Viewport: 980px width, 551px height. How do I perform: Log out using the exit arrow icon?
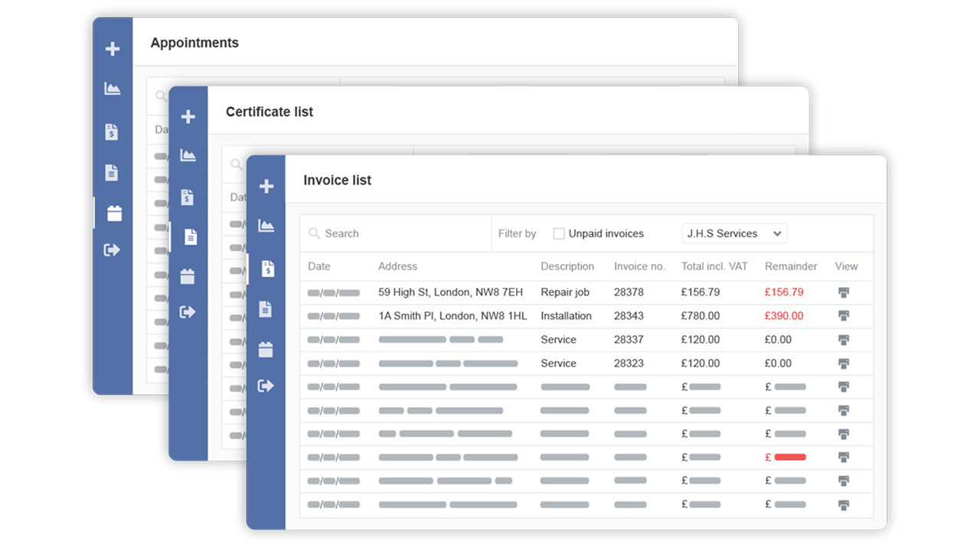click(x=266, y=385)
